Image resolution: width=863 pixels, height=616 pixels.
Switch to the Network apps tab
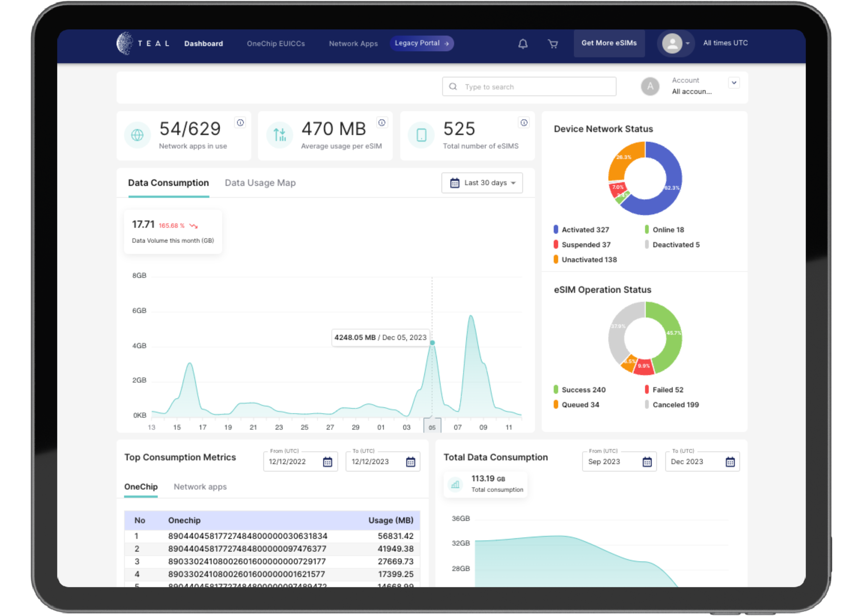point(200,487)
